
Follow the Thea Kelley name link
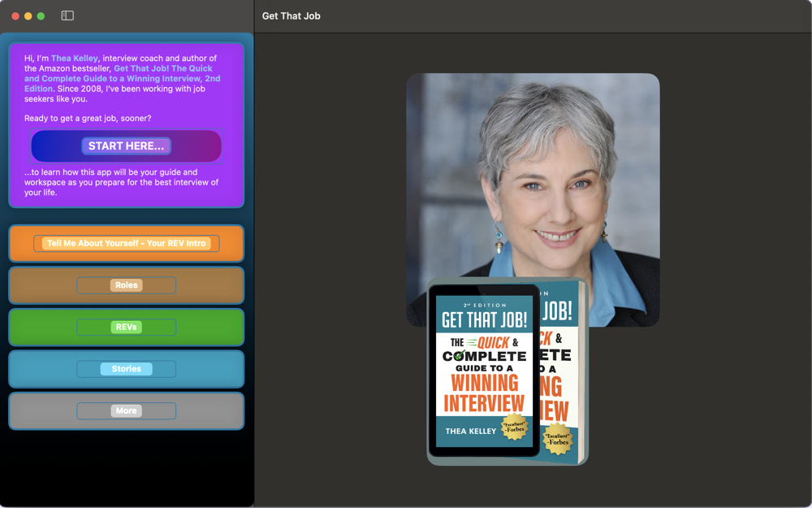click(x=74, y=58)
